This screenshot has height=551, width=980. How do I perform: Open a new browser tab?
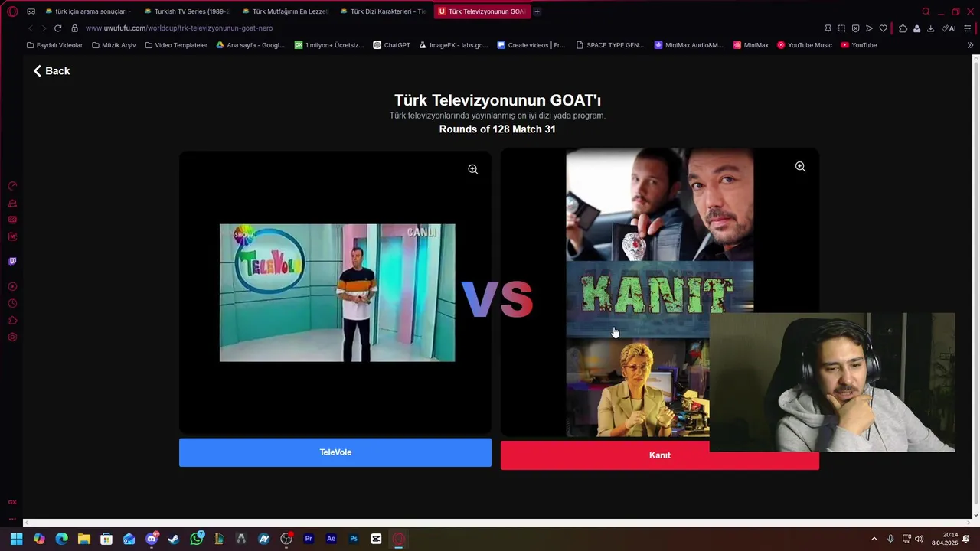pyautogui.click(x=537, y=11)
